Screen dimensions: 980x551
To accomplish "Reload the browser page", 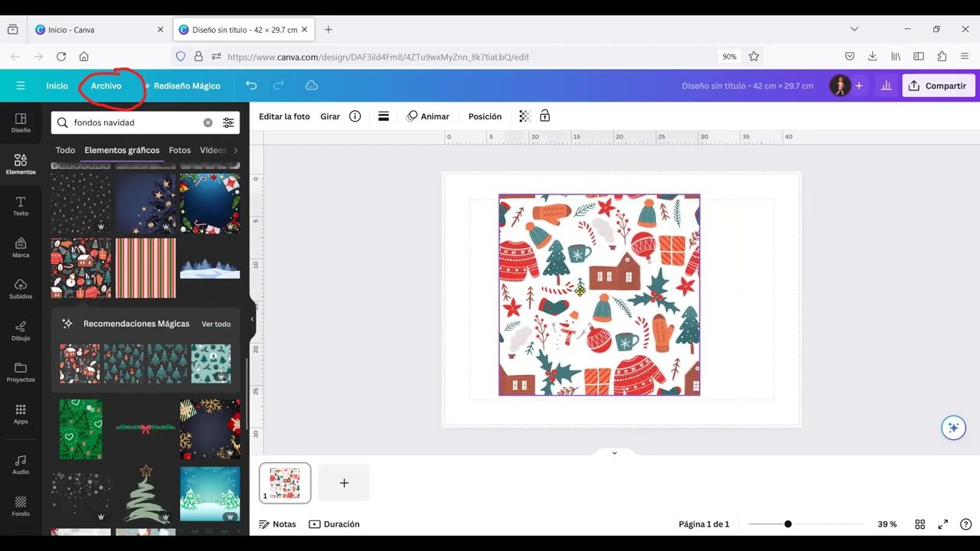I will click(61, 57).
